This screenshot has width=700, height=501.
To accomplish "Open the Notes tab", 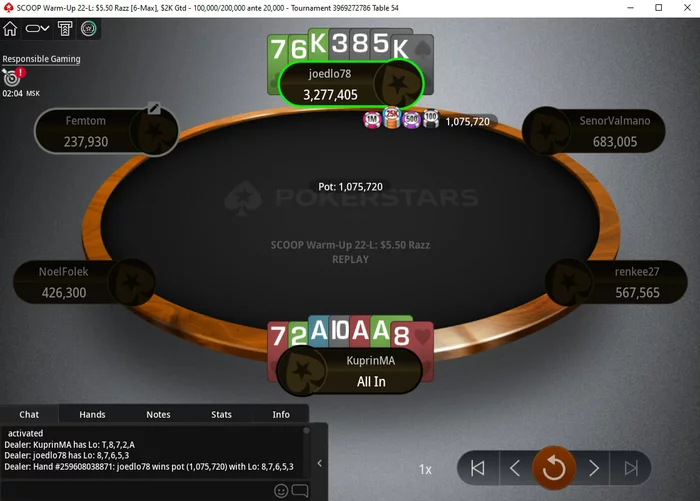I will tap(158, 414).
